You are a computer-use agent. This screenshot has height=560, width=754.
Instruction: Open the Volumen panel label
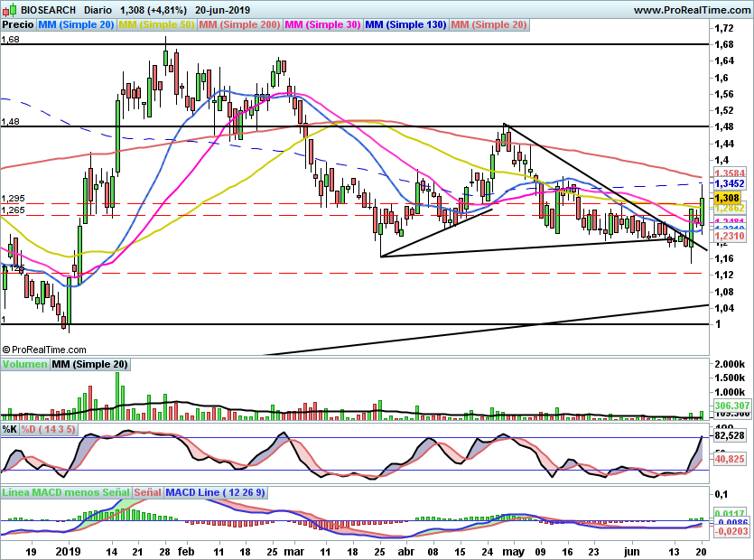coord(24,365)
